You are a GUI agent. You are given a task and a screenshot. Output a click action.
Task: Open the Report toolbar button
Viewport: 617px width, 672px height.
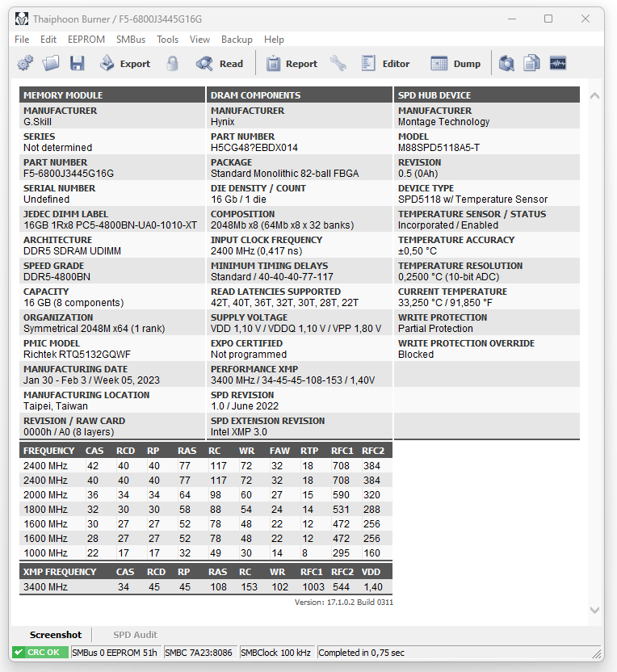(x=292, y=64)
